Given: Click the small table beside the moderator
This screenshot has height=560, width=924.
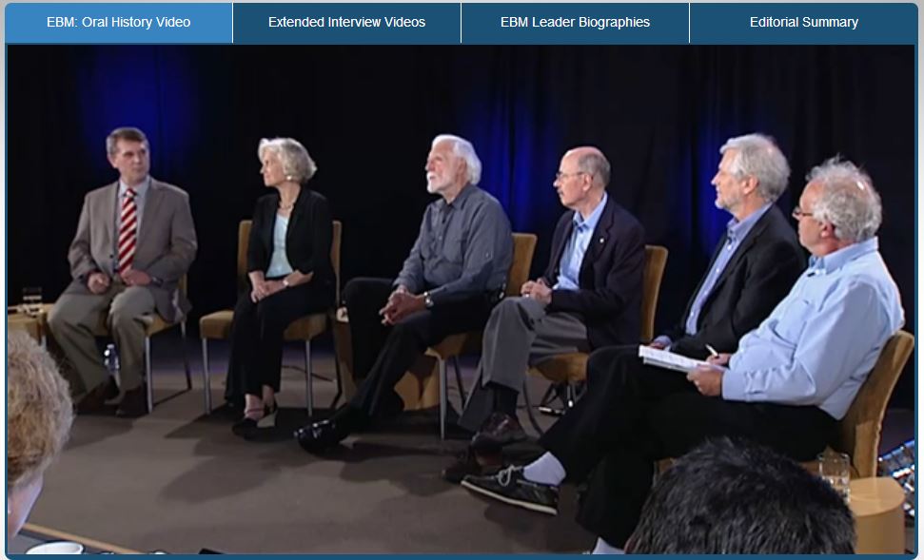Looking at the screenshot, I should click(x=26, y=321).
